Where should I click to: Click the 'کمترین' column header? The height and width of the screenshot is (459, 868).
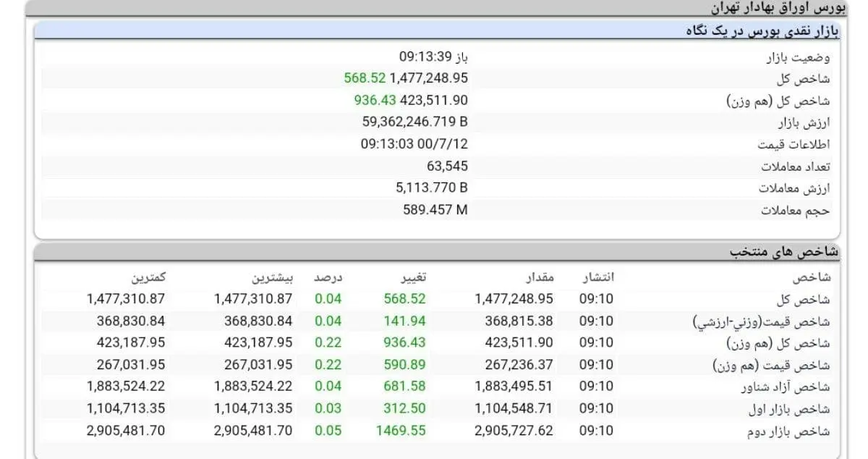click(148, 277)
